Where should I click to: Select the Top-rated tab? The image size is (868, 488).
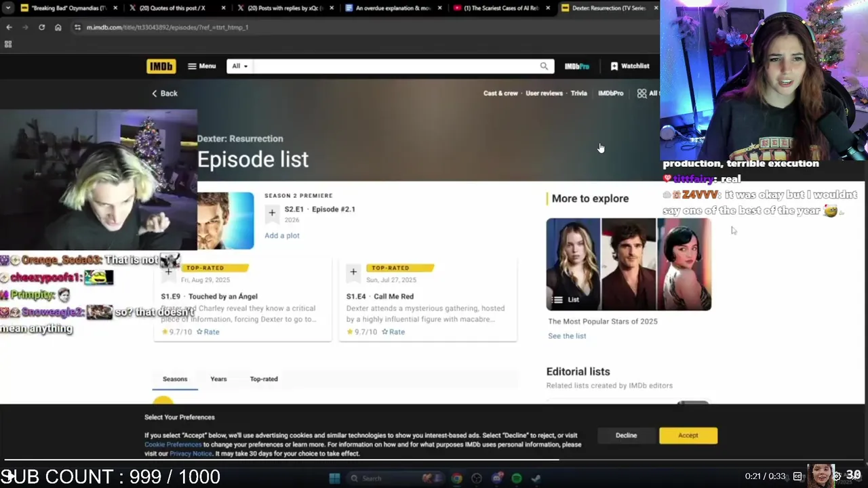tap(264, 379)
